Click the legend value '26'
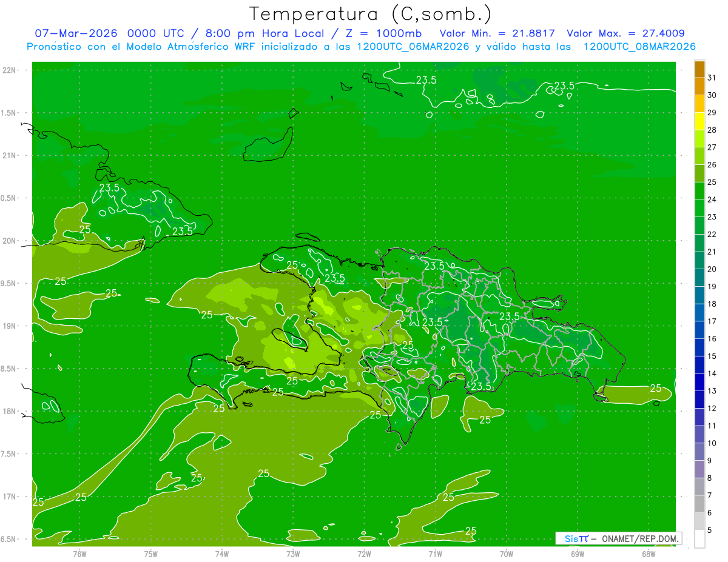Viewport: 728px width, 562px height. coord(712,165)
